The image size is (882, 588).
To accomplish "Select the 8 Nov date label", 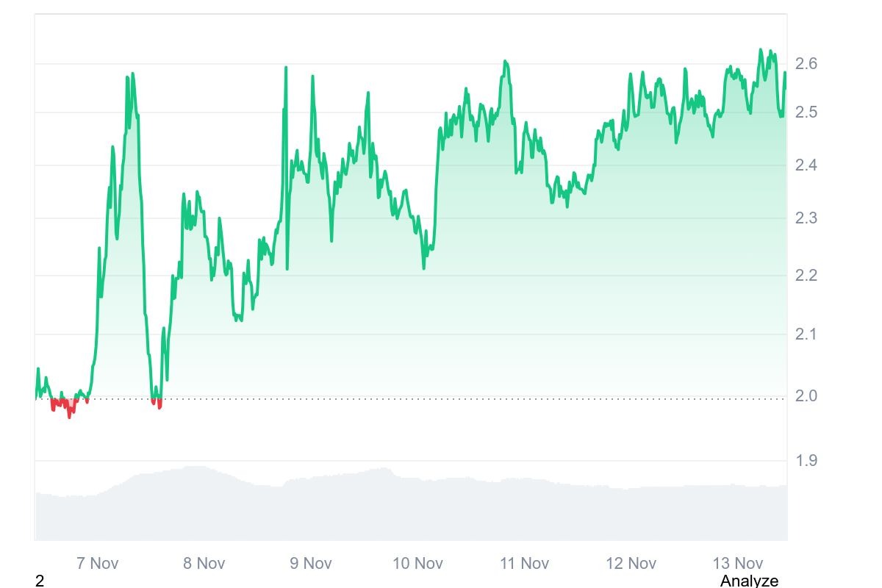I will [204, 564].
